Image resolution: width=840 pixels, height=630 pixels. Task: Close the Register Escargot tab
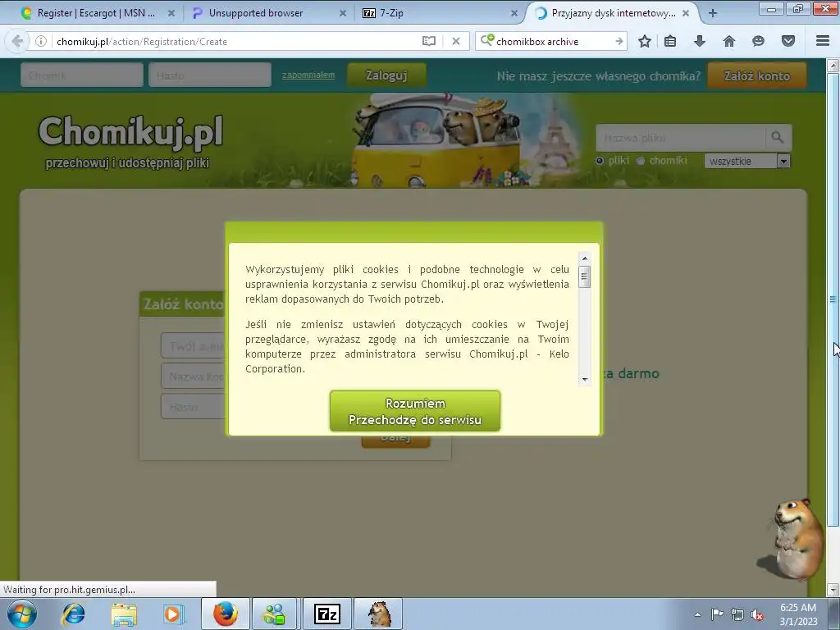point(171,13)
